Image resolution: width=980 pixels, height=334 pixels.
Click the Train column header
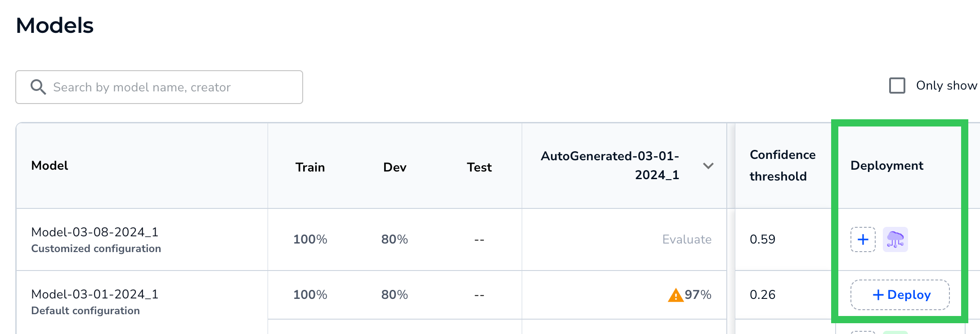310,167
